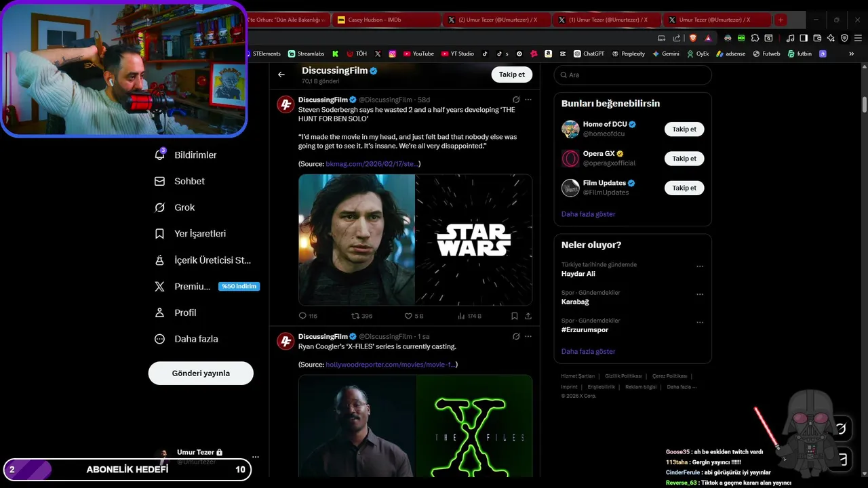Open the Umur Tezer account menu dots
Viewport: 868px width, 488px height.
[x=256, y=457]
